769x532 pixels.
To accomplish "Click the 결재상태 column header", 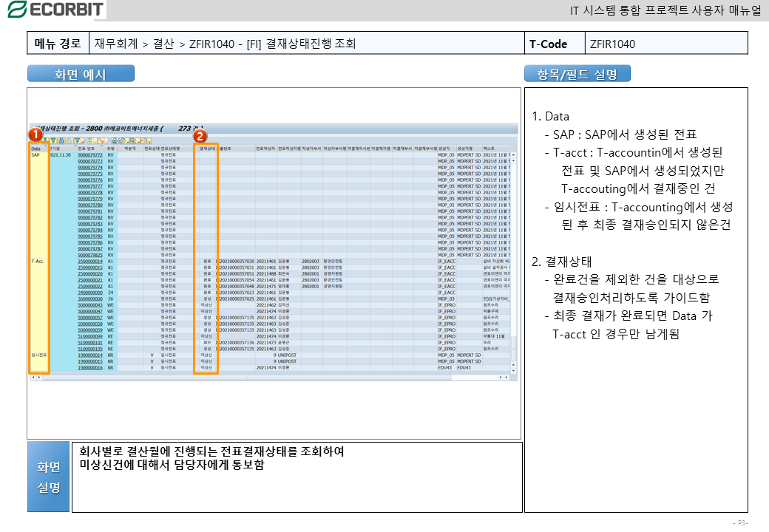I will click(206, 149).
